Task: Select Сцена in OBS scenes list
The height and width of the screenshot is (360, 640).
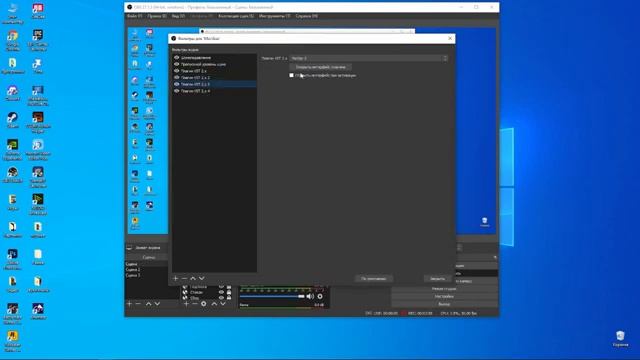Action: point(146,264)
